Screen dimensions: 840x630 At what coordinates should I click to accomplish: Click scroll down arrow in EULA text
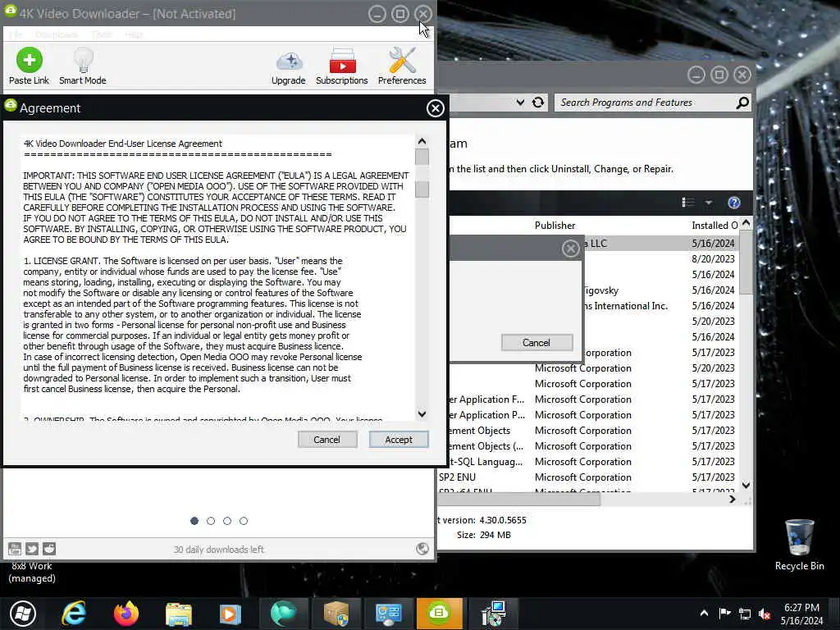point(422,413)
